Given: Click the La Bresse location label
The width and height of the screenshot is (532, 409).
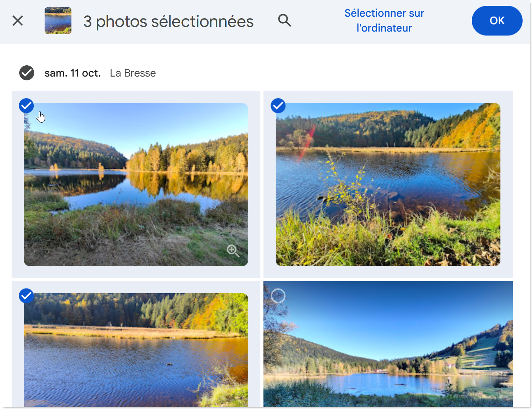Looking at the screenshot, I should click(x=133, y=73).
